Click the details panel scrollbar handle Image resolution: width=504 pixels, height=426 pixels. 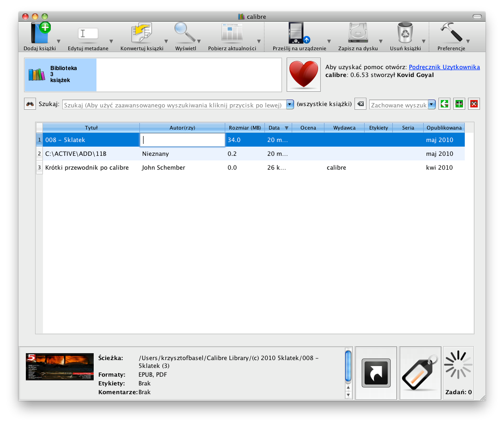[348, 366]
